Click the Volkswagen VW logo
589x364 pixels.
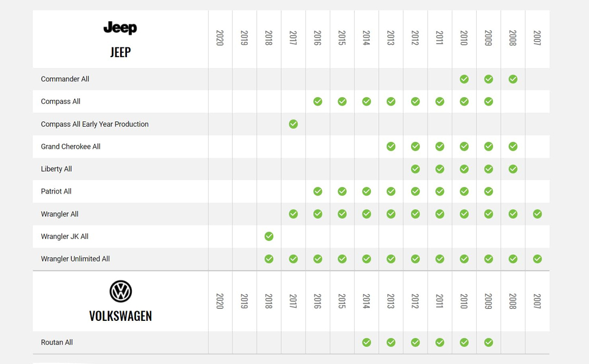120,291
